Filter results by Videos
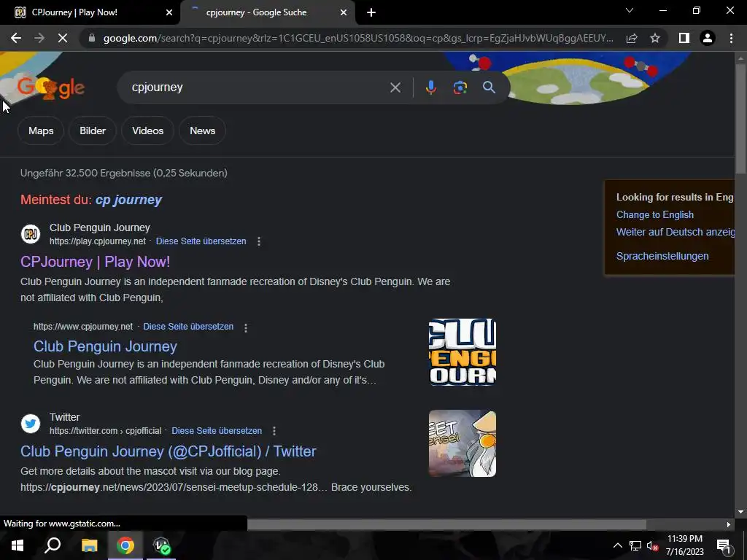 point(147,131)
